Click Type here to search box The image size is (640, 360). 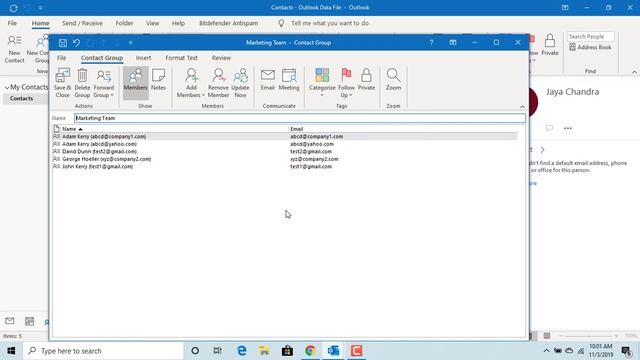click(x=103, y=351)
